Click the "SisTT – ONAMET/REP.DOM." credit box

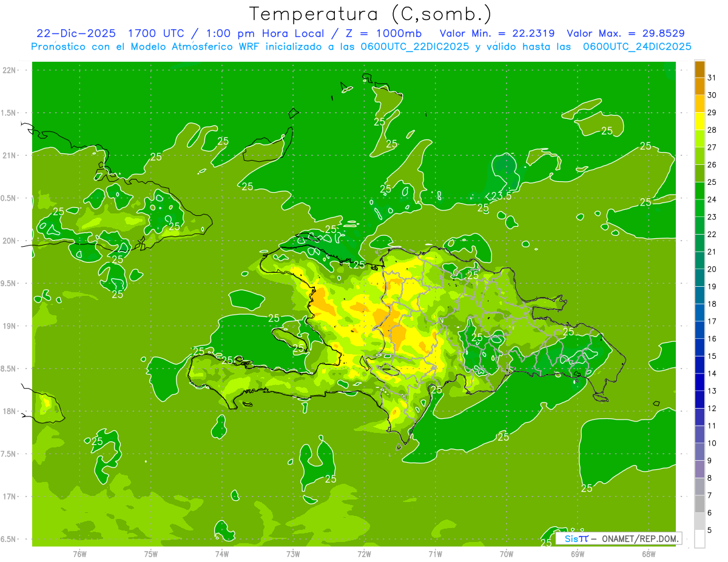619,538
